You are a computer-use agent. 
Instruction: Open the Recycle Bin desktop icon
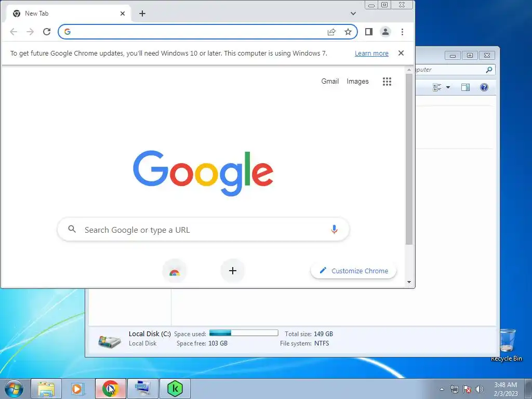coord(507,345)
